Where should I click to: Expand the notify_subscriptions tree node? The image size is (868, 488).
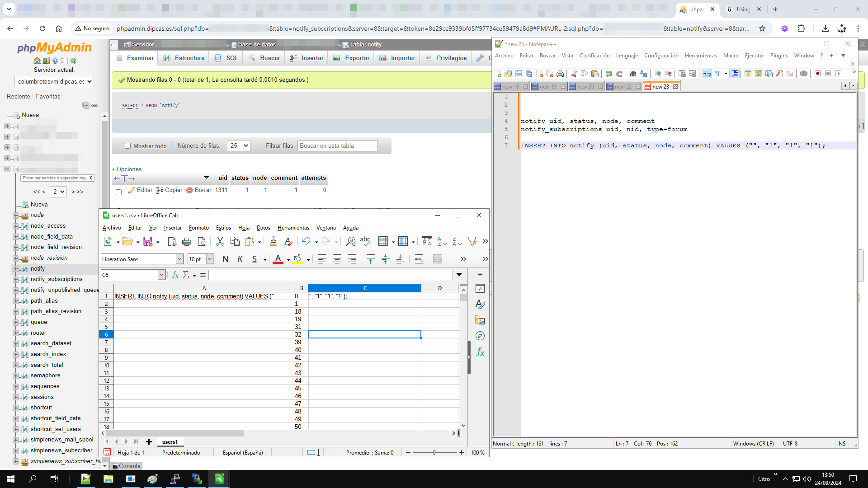click(16, 279)
